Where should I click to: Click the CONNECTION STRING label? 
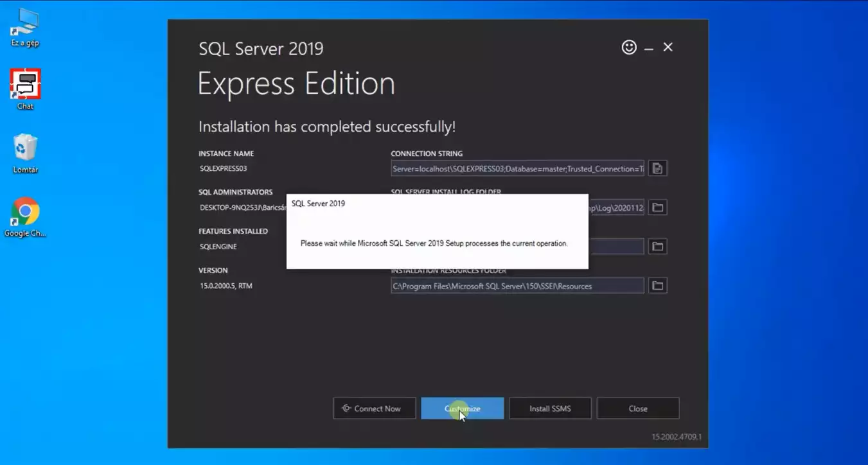click(427, 154)
